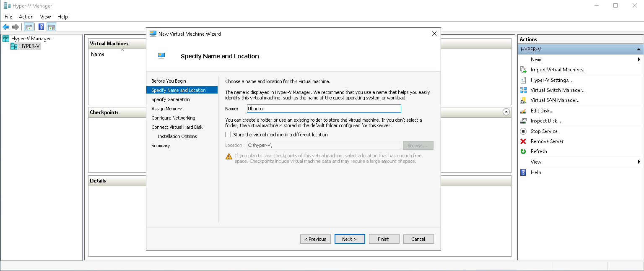The image size is (644, 271).
Task: Click the Stop Service action icon
Action: (523, 131)
